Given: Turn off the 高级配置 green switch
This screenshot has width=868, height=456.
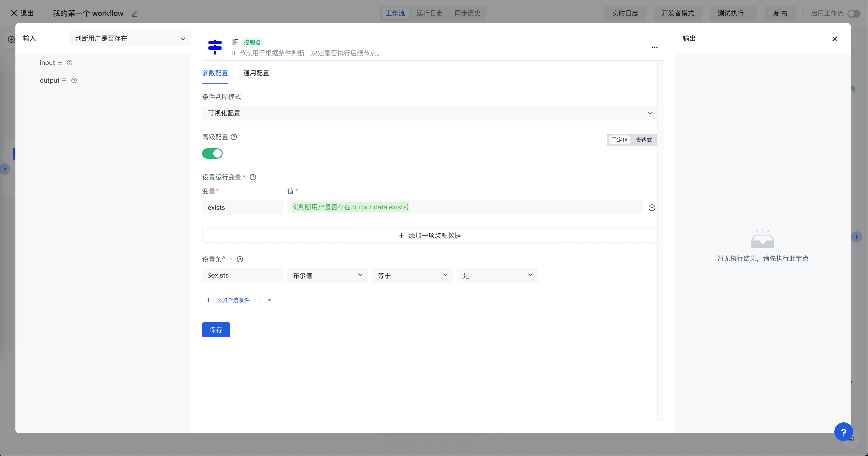Looking at the screenshot, I should coord(212,153).
